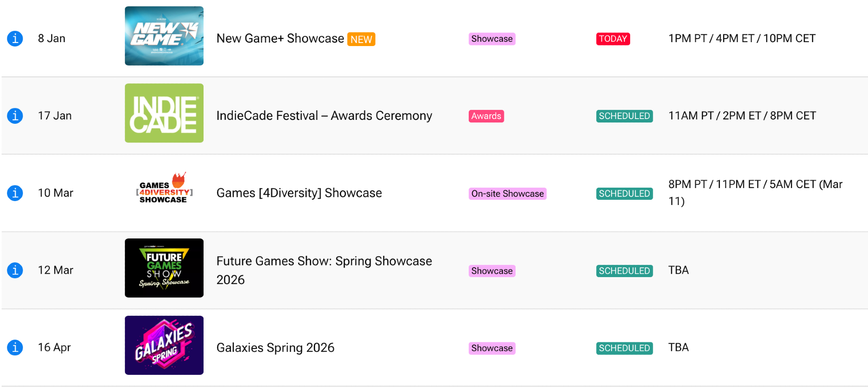Click the Galaxies Spring logo thumbnail
868x387 pixels.
164,345
